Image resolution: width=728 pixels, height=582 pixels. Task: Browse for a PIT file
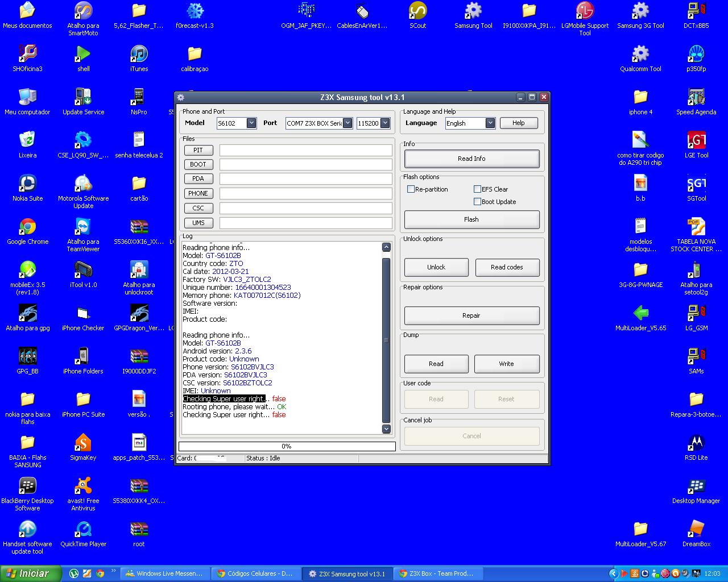point(198,150)
